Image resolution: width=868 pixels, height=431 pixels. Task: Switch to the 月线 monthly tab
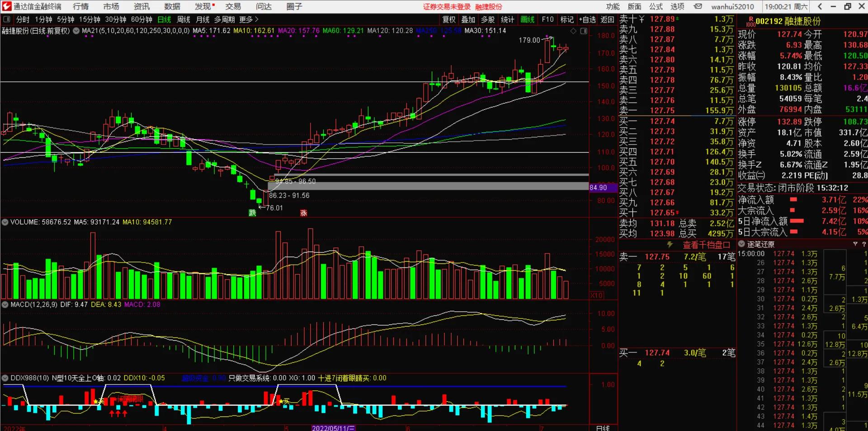203,19
